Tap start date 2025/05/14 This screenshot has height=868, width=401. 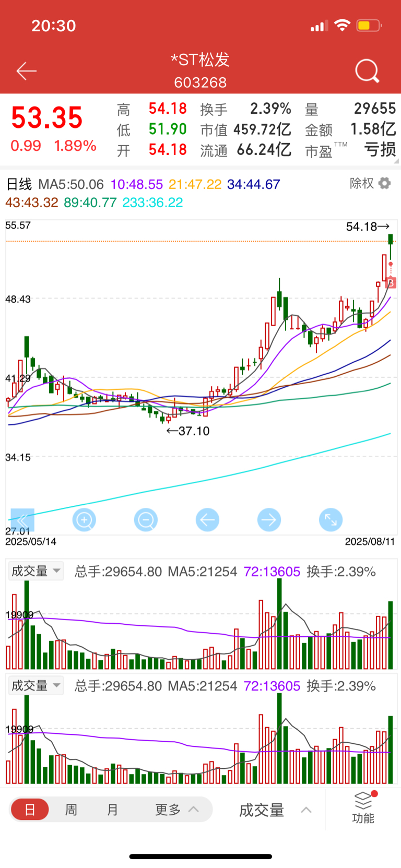(x=31, y=542)
